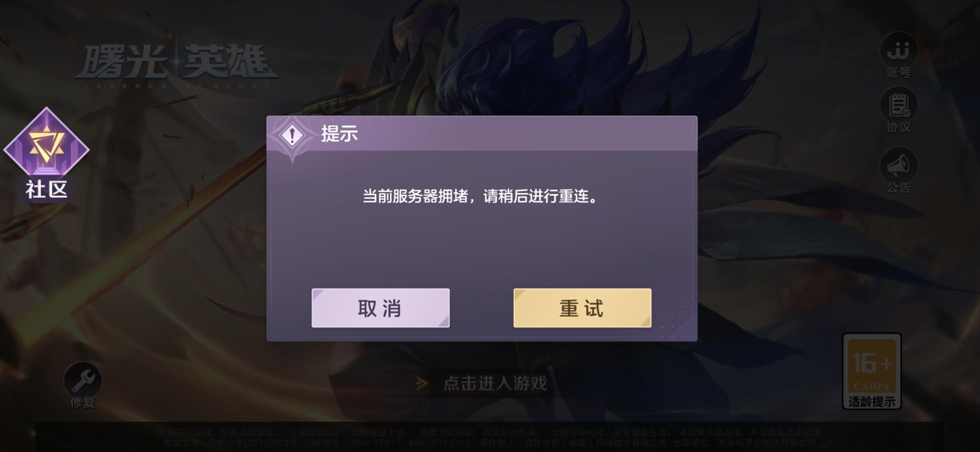Click the 取消 cancel button
980x452 pixels.
tap(380, 308)
